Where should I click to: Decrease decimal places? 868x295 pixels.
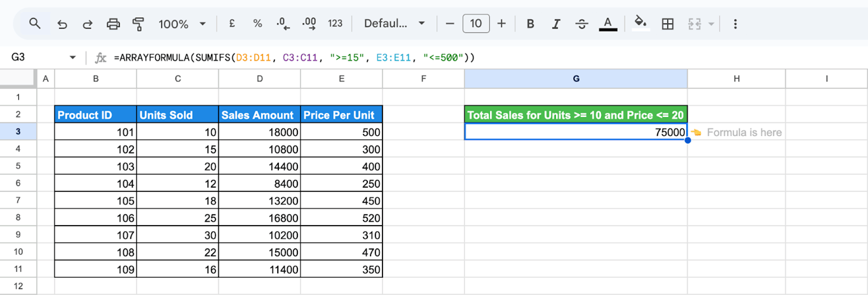(x=283, y=24)
